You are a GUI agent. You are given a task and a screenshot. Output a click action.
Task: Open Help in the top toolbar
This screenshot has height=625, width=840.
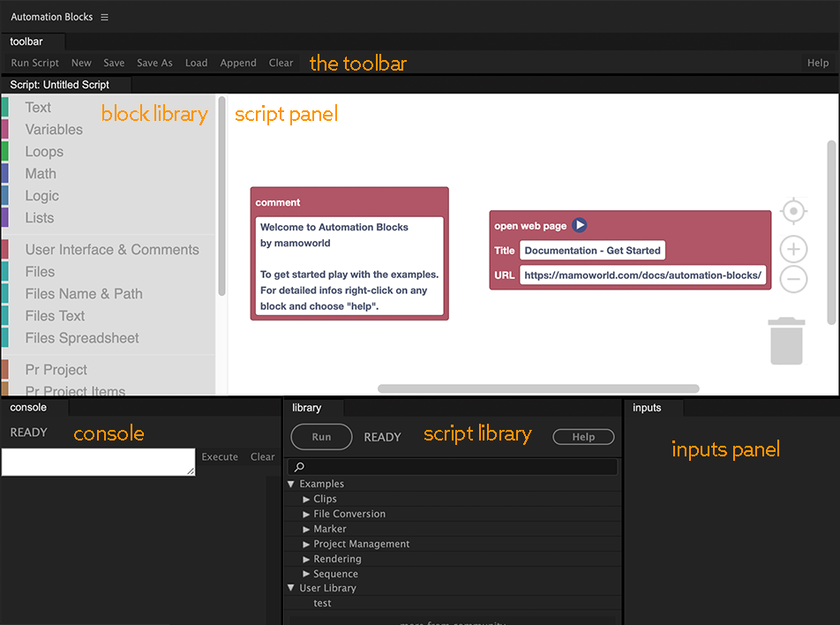tap(818, 63)
